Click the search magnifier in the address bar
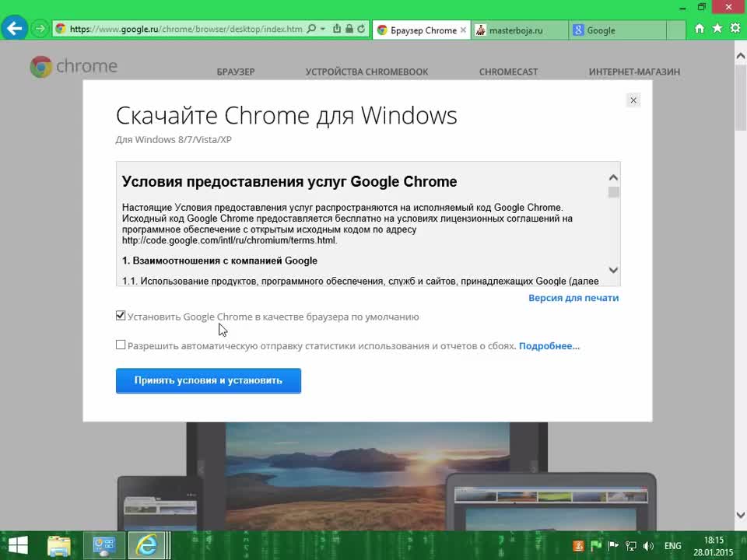The height and width of the screenshot is (560, 747). (x=311, y=29)
